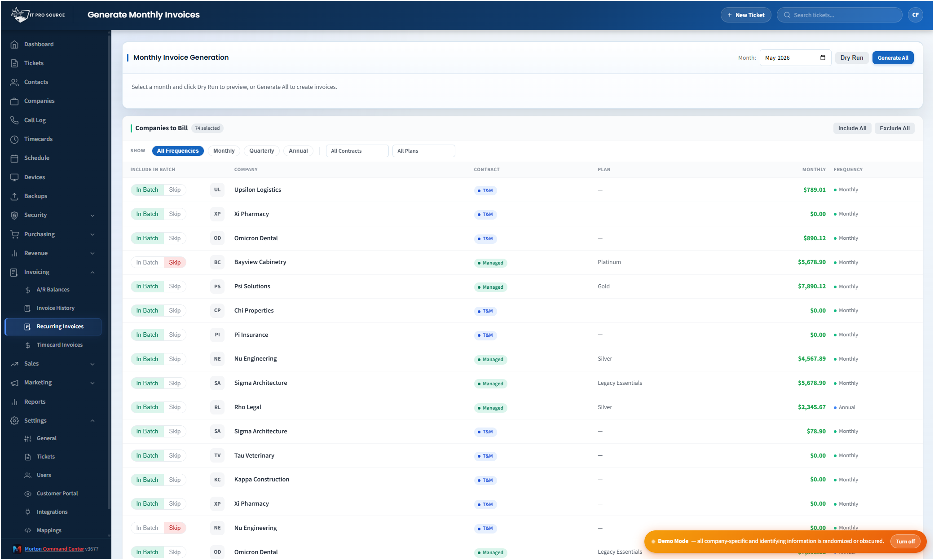
Task: Click the Timecard Invoices dollar icon
Action: [28, 345]
